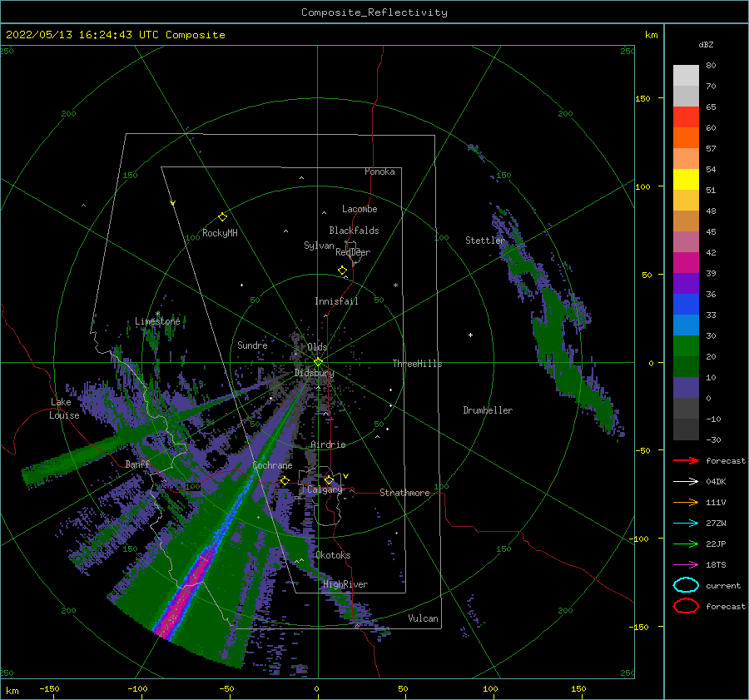Select the cyan current ellipse icon
The width and height of the screenshot is (749, 700).
pyautogui.click(x=686, y=585)
